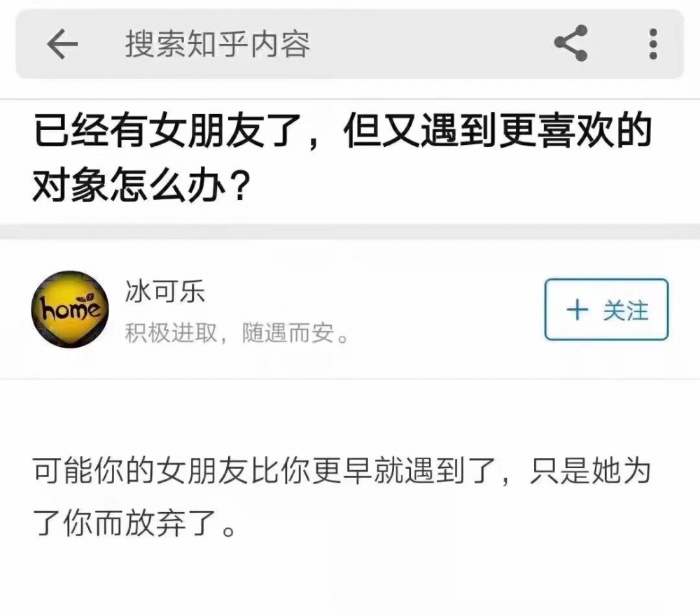
Task: Follow 冰可乐 with the 关注 button
Action: click(x=606, y=309)
